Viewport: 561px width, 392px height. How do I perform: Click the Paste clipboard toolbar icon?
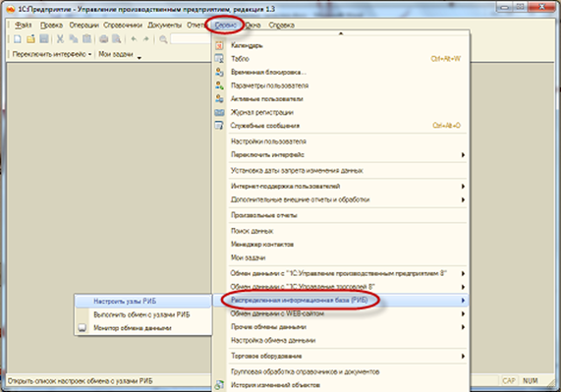[x=86, y=39]
